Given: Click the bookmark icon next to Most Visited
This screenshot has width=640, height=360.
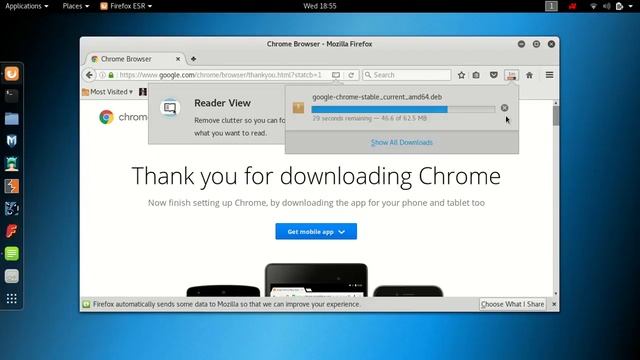Looking at the screenshot, I should coord(142,92).
